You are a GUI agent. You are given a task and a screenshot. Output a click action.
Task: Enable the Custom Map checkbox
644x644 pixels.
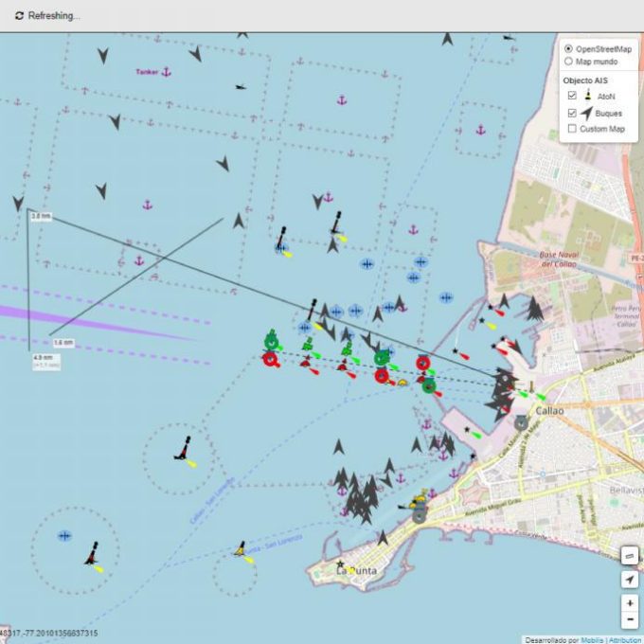(x=572, y=129)
